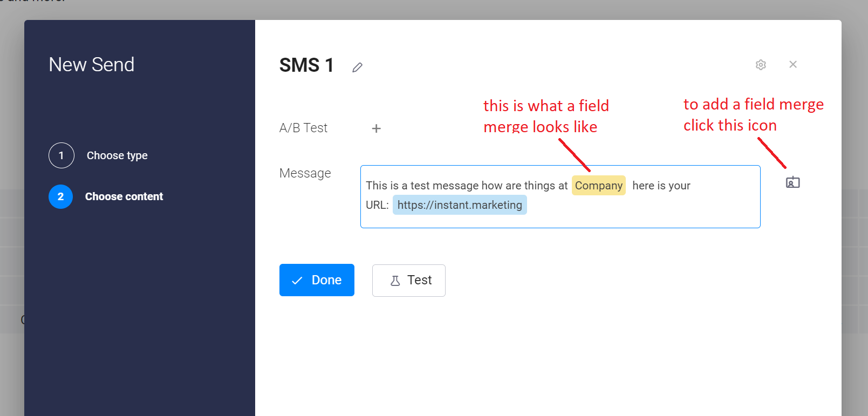Click the step 1 number circle
The height and width of the screenshot is (416, 868).
click(61, 155)
